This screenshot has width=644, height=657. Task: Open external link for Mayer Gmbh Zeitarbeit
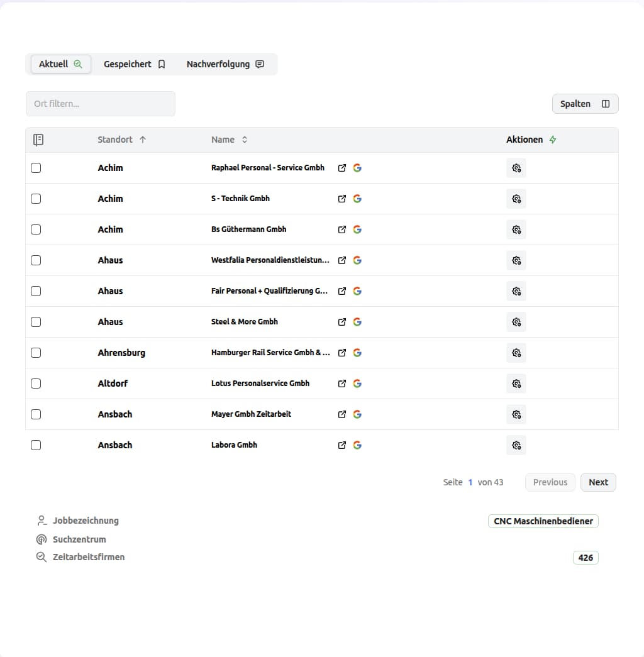(342, 414)
